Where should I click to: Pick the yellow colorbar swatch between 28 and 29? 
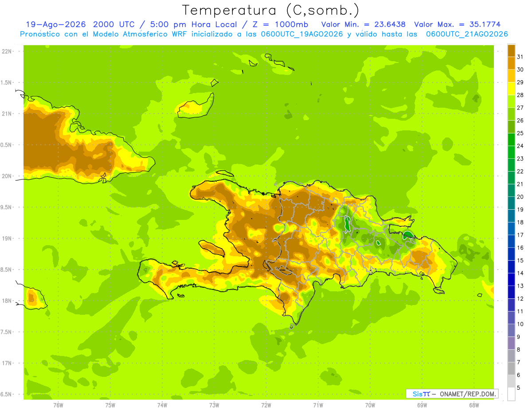[511, 89]
